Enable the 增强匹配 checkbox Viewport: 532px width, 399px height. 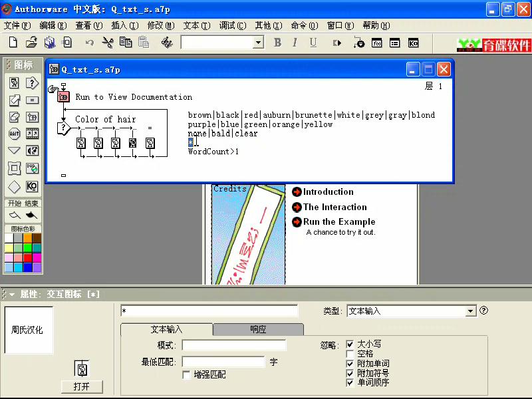(186, 375)
